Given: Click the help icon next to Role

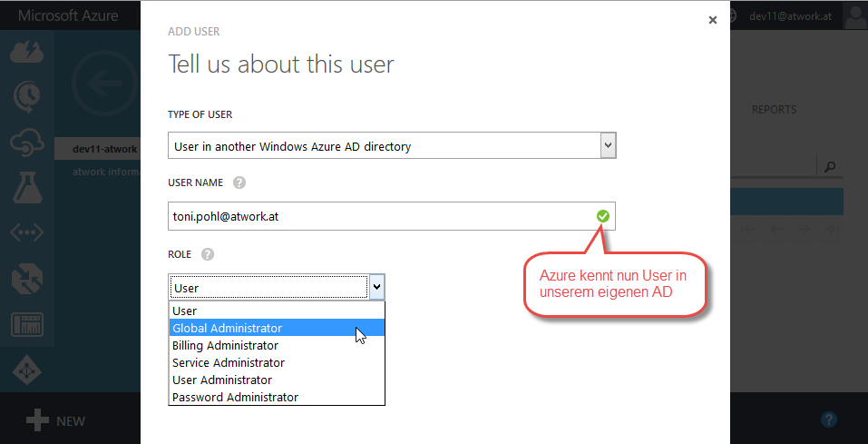Looking at the screenshot, I should 208,255.
